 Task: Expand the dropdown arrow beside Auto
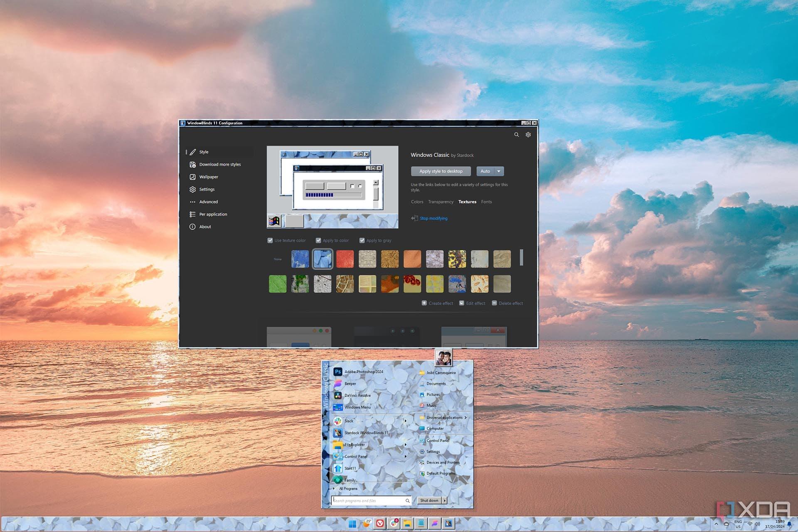499,171
